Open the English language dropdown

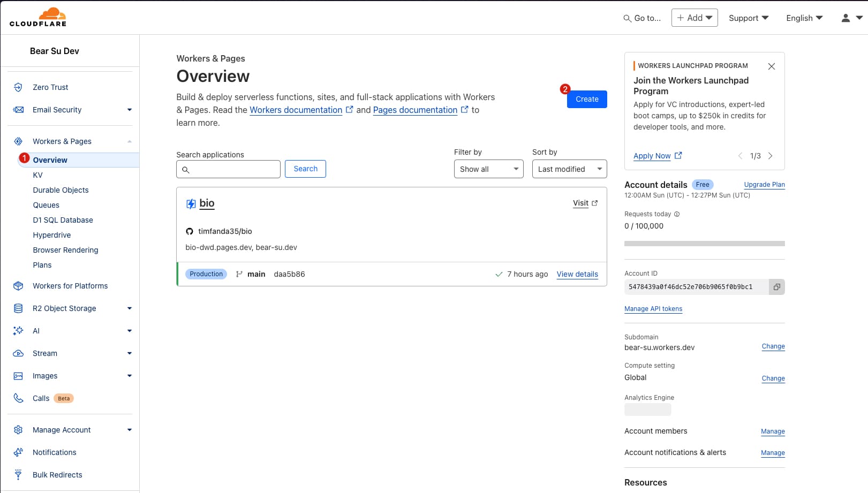[x=804, y=18]
